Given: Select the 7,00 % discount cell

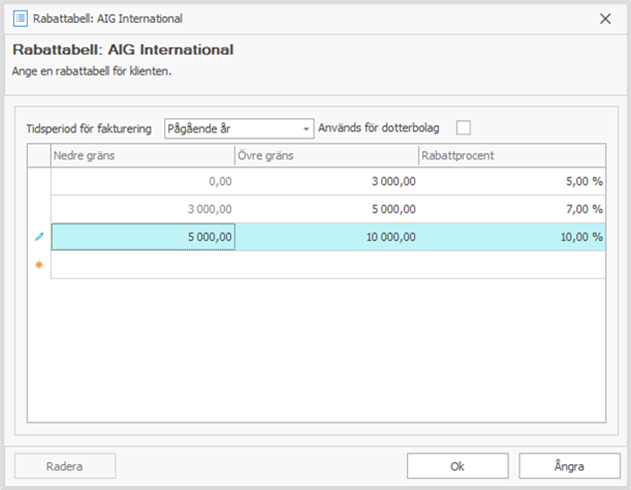Looking at the screenshot, I should click(512, 209).
